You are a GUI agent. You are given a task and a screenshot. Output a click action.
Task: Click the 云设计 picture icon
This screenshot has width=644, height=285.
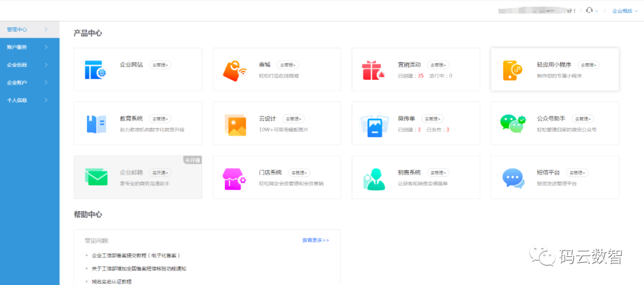[236, 125]
